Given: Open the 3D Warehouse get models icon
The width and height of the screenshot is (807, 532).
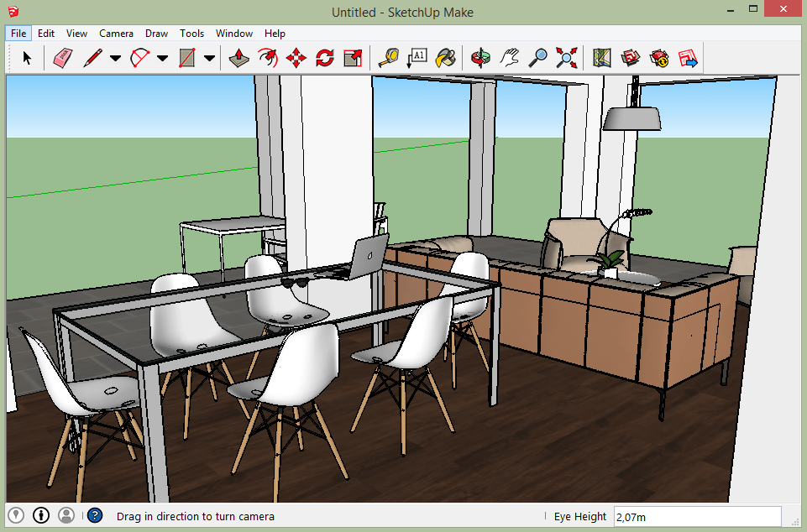Looking at the screenshot, I should click(631, 58).
